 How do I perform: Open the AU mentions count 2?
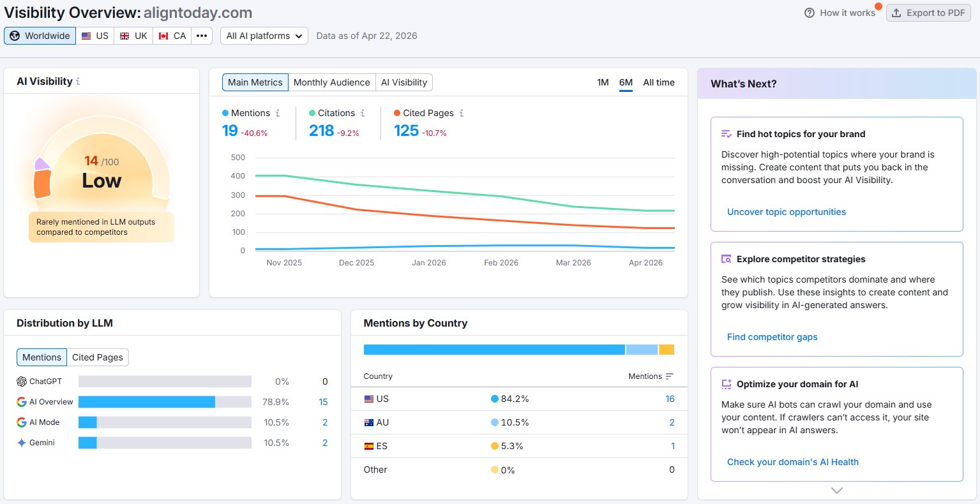coord(672,422)
